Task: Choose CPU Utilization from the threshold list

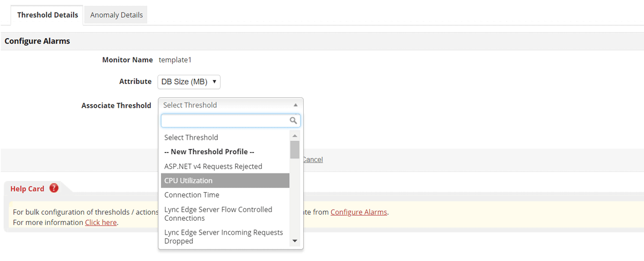Action: pyautogui.click(x=225, y=180)
